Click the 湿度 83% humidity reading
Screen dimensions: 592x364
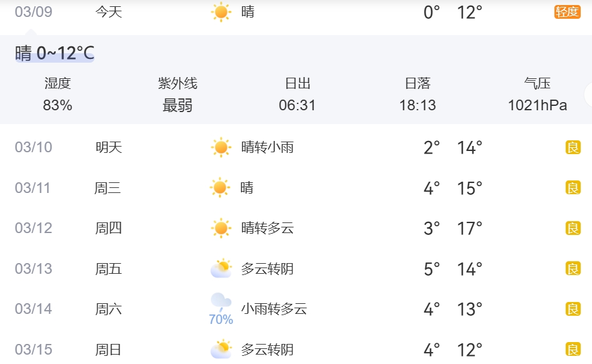58,95
